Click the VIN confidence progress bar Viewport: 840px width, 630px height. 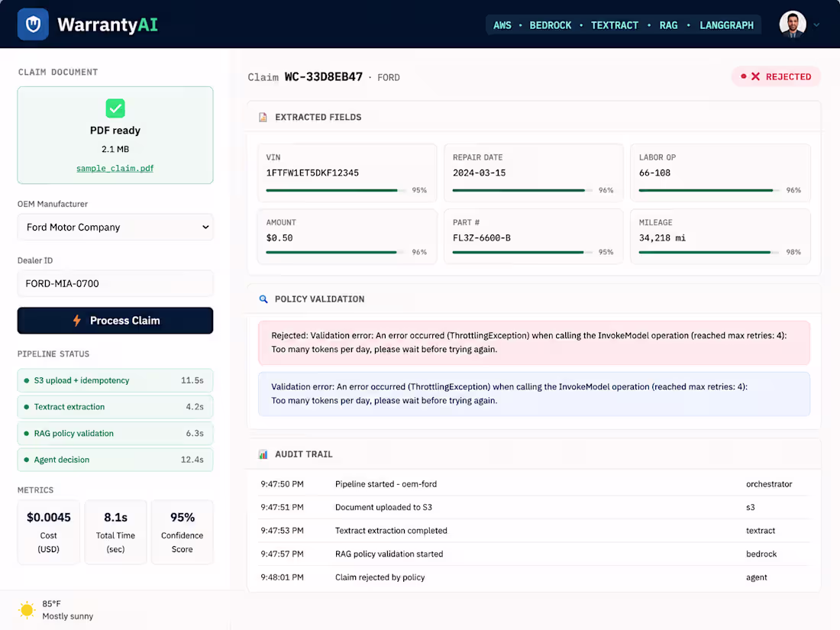pos(335,190)
